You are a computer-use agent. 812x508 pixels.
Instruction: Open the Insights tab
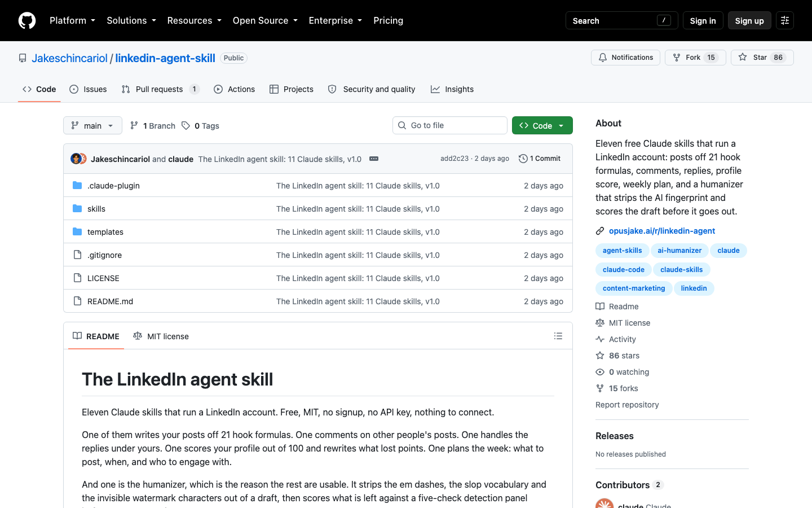tap(452, 89)
